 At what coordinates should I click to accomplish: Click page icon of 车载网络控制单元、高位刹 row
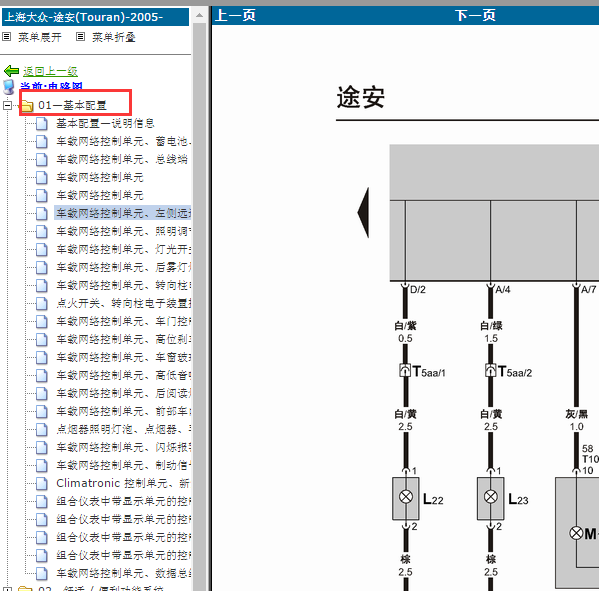(42, 339)
